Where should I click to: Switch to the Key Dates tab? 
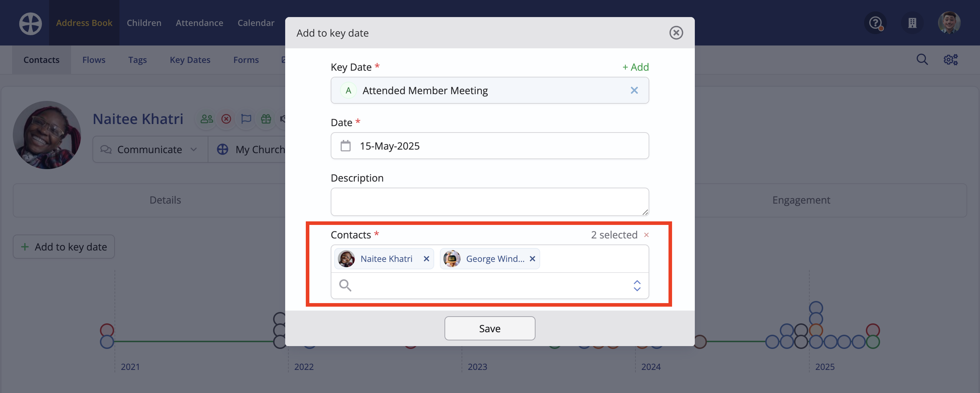(190, 60)
